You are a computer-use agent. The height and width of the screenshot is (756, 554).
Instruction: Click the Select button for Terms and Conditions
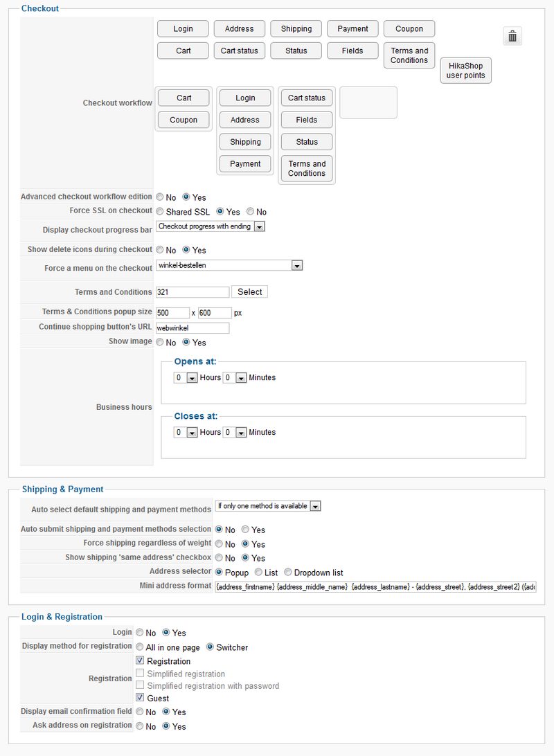click(249, 292)
